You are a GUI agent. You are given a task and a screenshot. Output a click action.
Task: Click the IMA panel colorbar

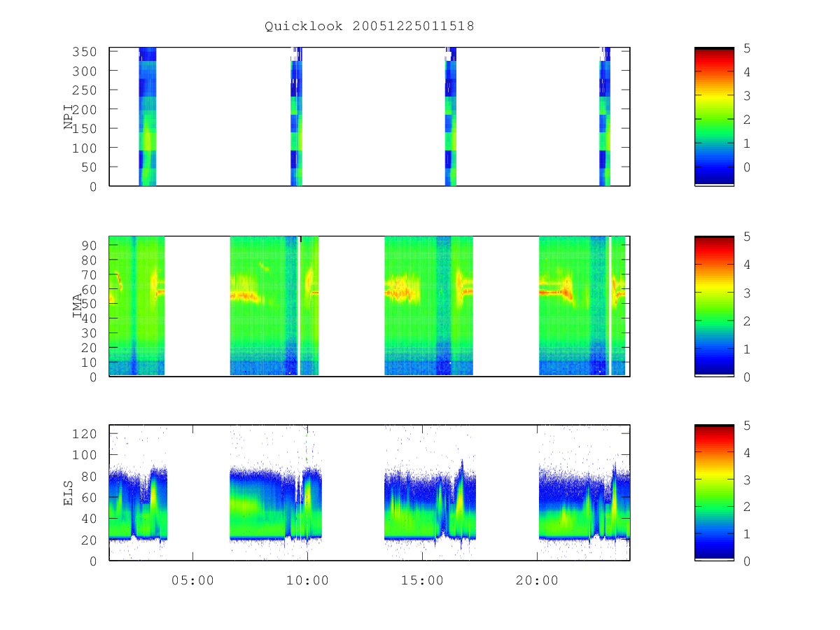coord(714,306)
